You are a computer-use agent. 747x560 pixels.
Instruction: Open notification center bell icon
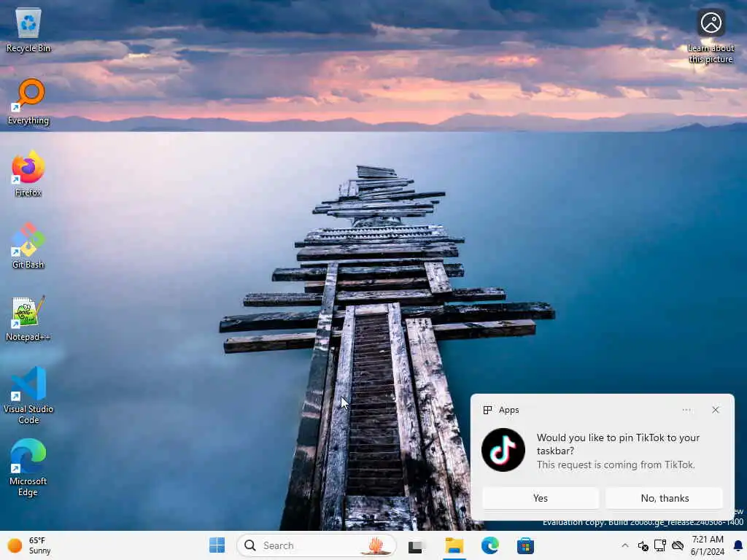pos(738,545)
